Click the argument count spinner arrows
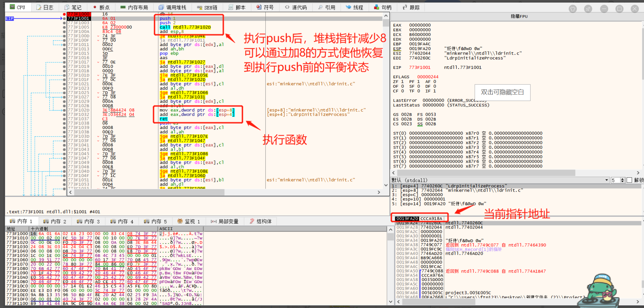This screenshot has height=308, width=644. [x=623, y=180]
